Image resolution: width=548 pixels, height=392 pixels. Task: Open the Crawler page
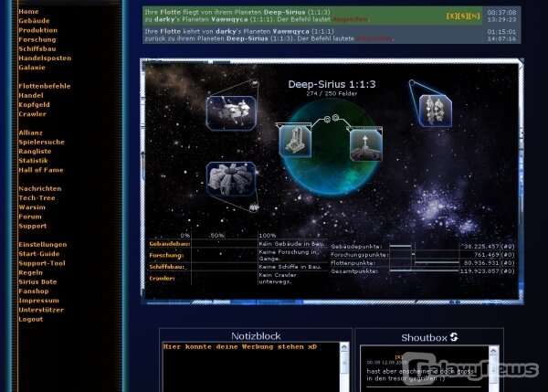tap(32, 114)
